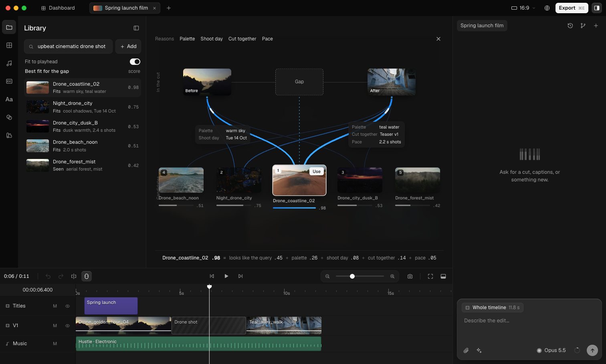This screenshot has width=606, height=364.
Task: Enter fullscreen preview
Action: click(430, 276)
